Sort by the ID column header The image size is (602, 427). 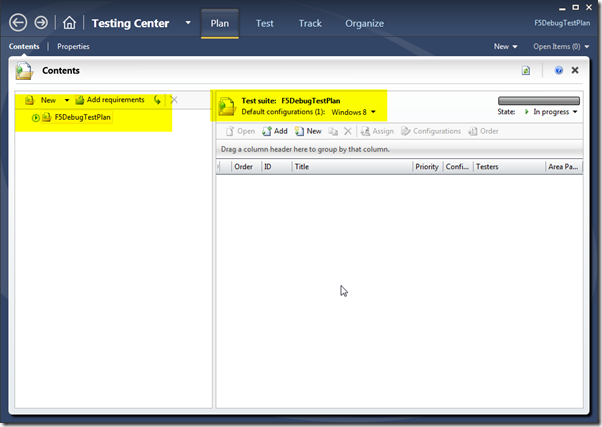pyautogui.click(x=276, y=167)
